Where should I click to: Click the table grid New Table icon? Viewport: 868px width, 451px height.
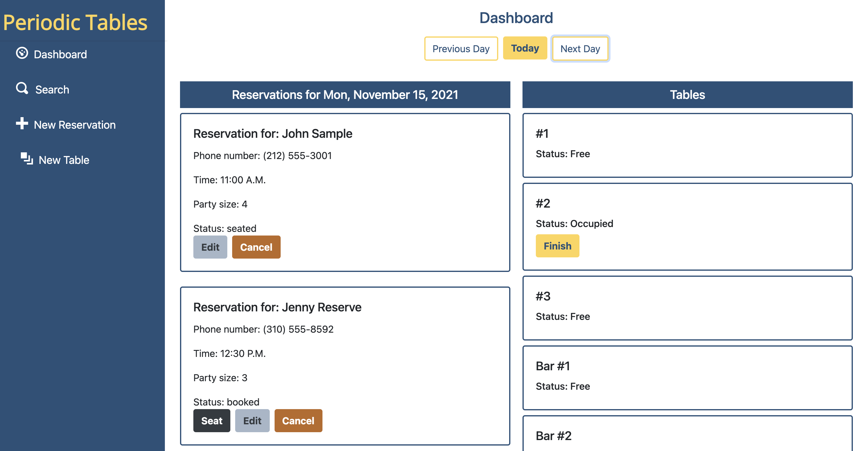[x=26, y=160]
